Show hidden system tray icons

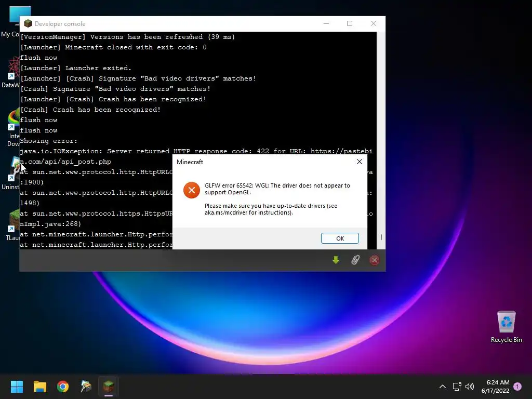pos(443,387)
